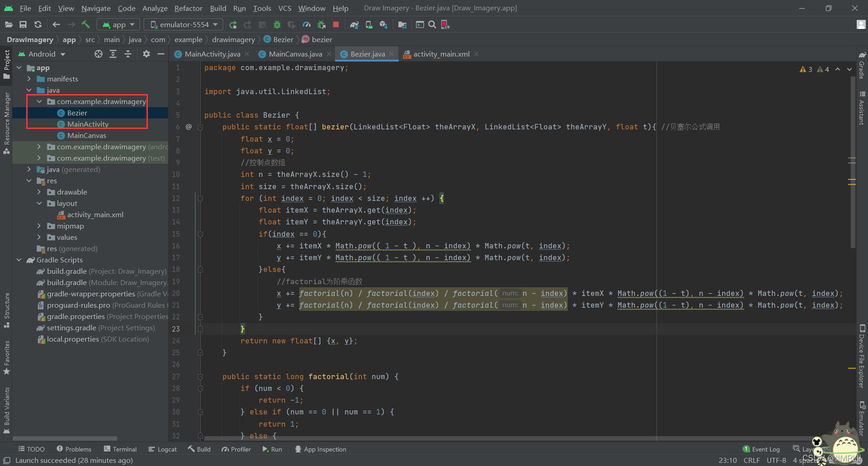
Task: Build the project with the hammer icon
Action: [86, 24]
